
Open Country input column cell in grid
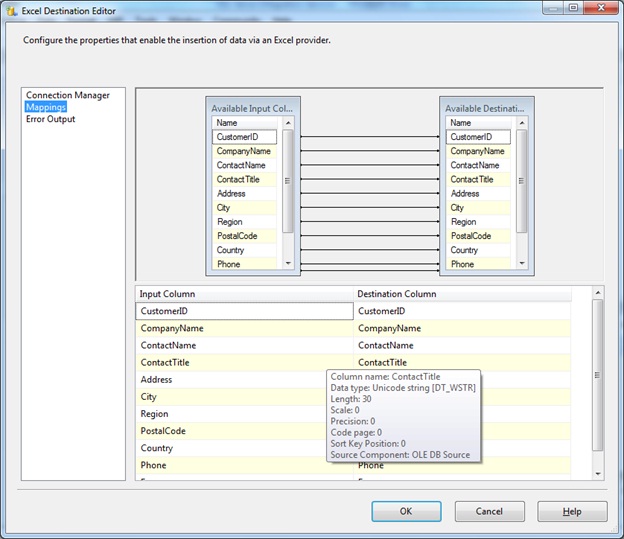231,448
